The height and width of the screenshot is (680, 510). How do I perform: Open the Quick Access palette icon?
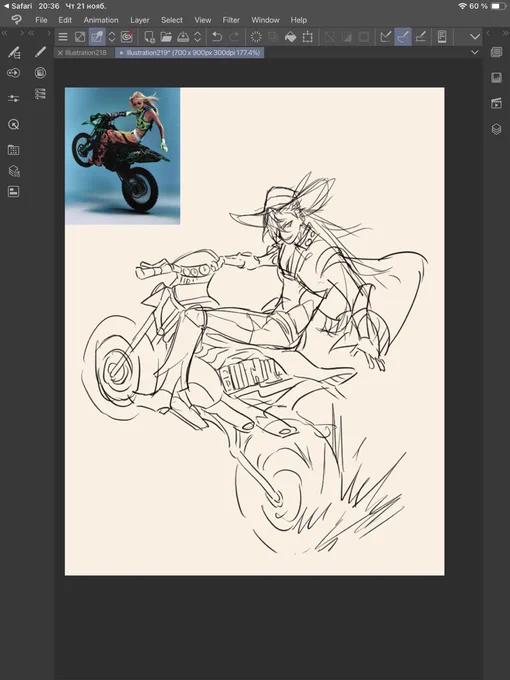coord(13,73)
